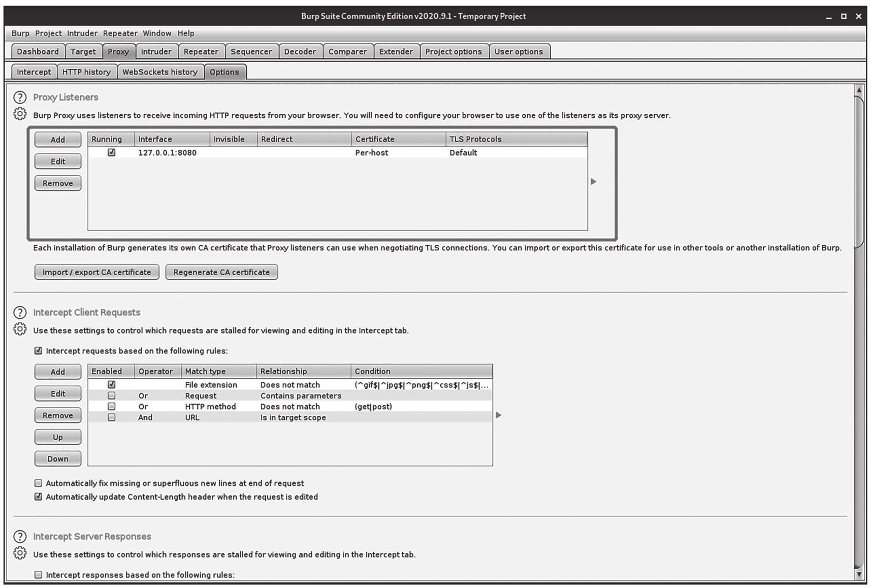Expand arrow right of Proxy Listeners table
The image size is (871, 588).
click(593, 182)
